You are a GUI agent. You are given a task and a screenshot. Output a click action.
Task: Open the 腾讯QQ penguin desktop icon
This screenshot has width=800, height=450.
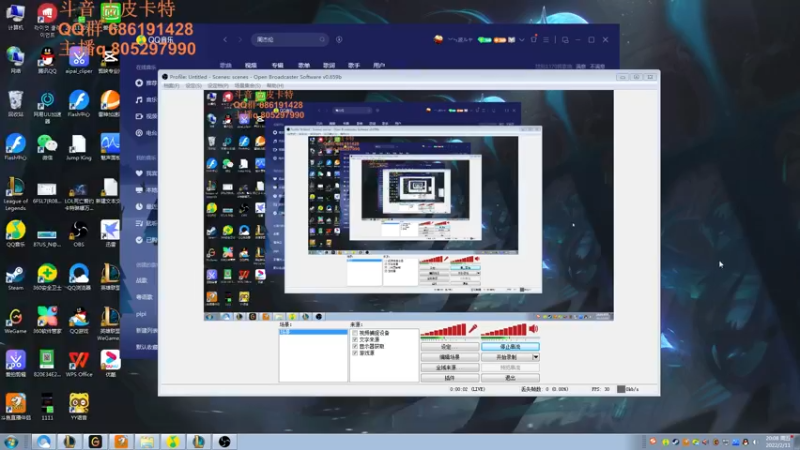coord(47,60)
